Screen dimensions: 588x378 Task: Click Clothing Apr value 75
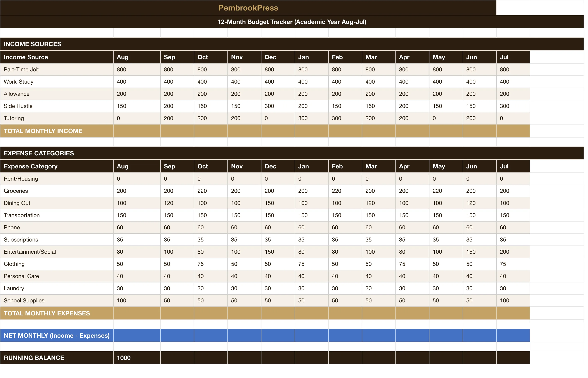(x=412, y=264)
